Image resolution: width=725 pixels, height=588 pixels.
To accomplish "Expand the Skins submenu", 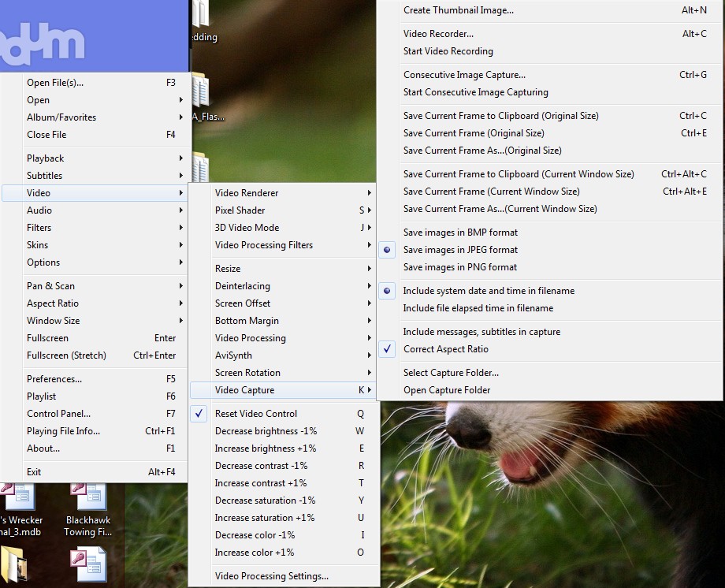I will pyautogui.click(x=95, y=244).
